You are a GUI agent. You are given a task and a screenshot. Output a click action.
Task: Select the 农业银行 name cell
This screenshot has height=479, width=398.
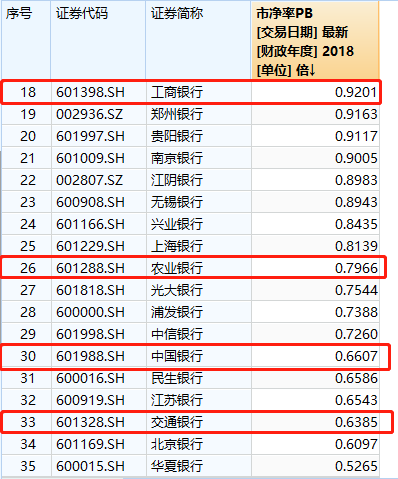[177, 268]
